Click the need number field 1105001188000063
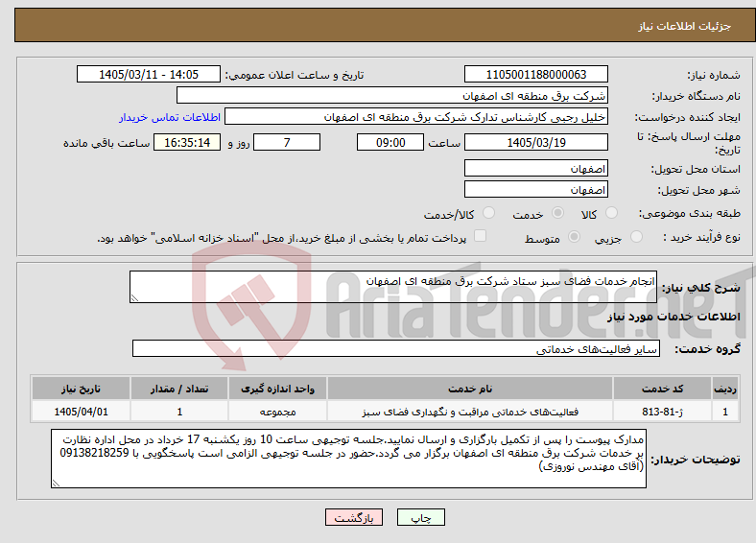This screenshot has height=543, width=756. [535, 74]
